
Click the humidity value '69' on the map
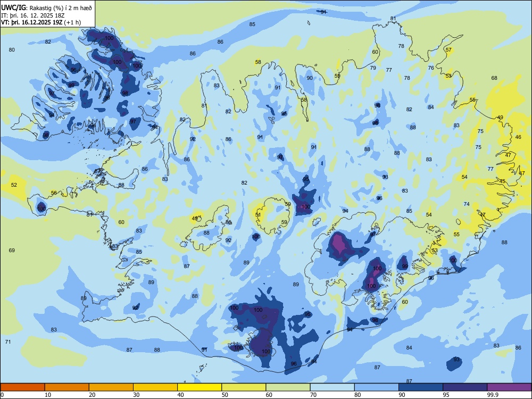(x=12, y=251)
